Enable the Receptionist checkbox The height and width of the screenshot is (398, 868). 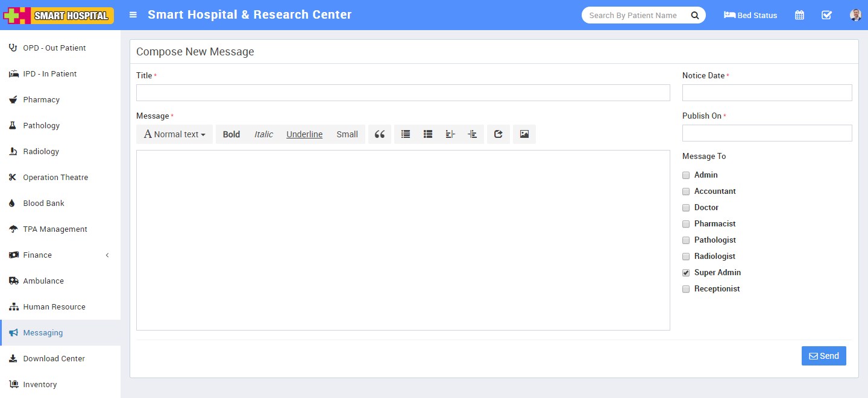(x=686, y=289)
